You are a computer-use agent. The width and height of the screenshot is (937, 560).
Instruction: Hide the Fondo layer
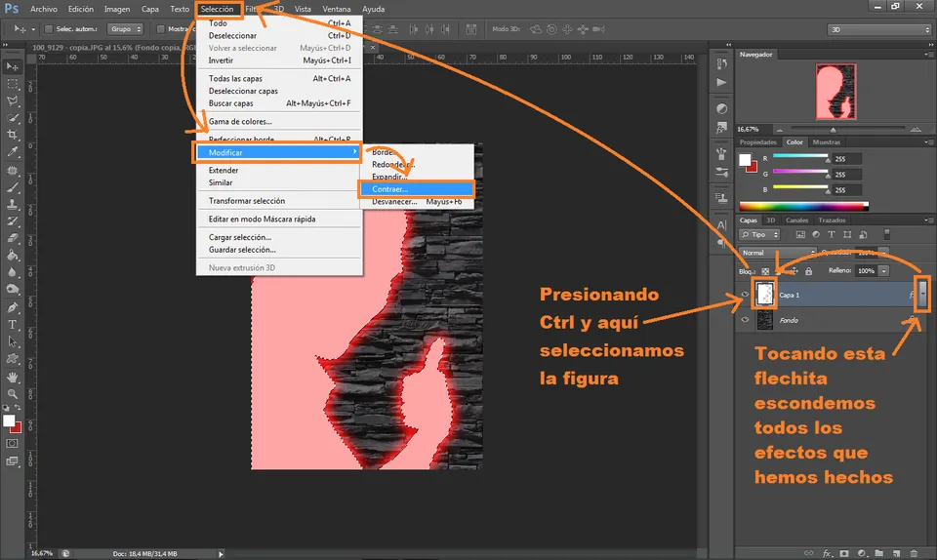coord(745,320)
